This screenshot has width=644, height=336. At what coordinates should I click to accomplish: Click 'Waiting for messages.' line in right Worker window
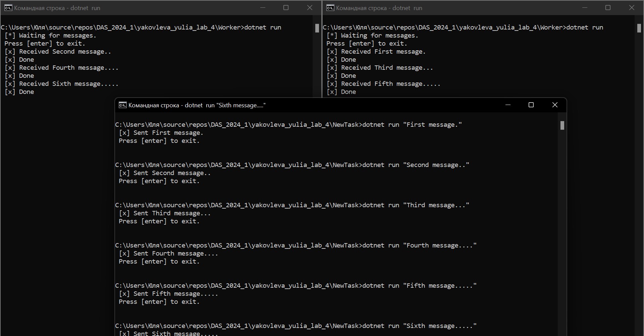click(372, 36)
